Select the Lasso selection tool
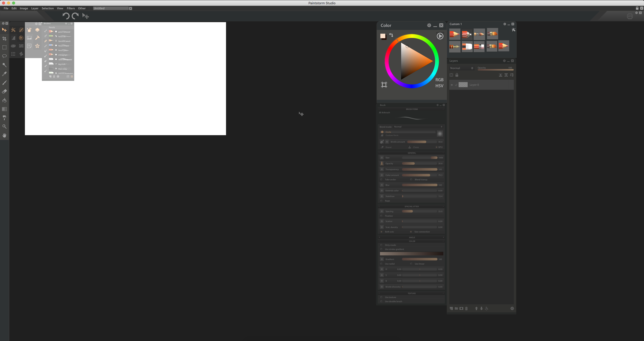The image size is (644, 341). (4, 56)
